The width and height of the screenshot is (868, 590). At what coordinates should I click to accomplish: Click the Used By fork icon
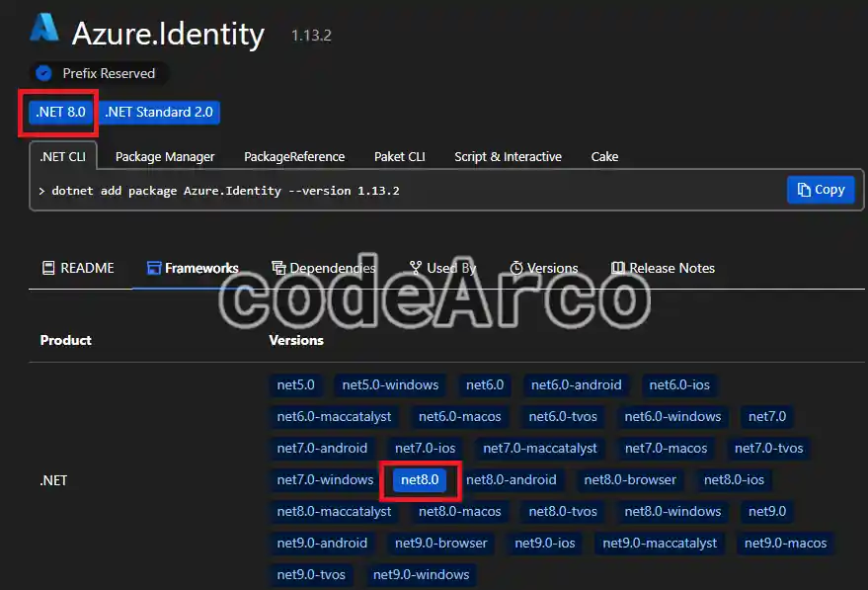coord(416,268)
